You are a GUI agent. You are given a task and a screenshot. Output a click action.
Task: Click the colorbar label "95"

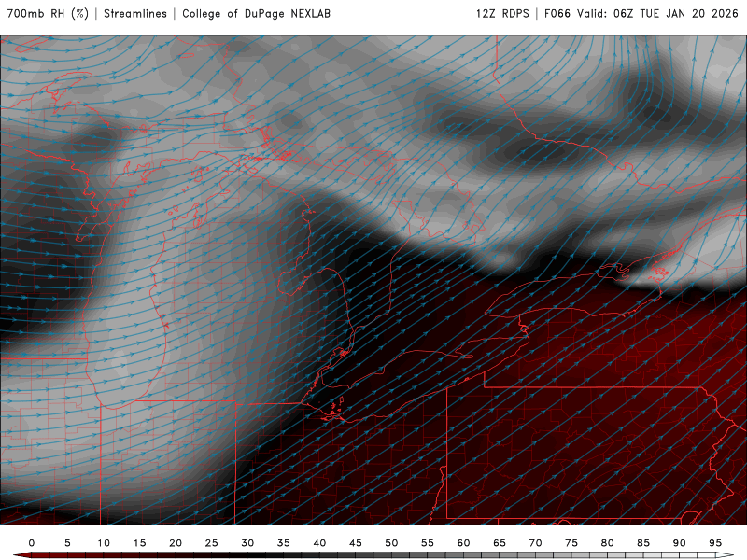[715, 543]
